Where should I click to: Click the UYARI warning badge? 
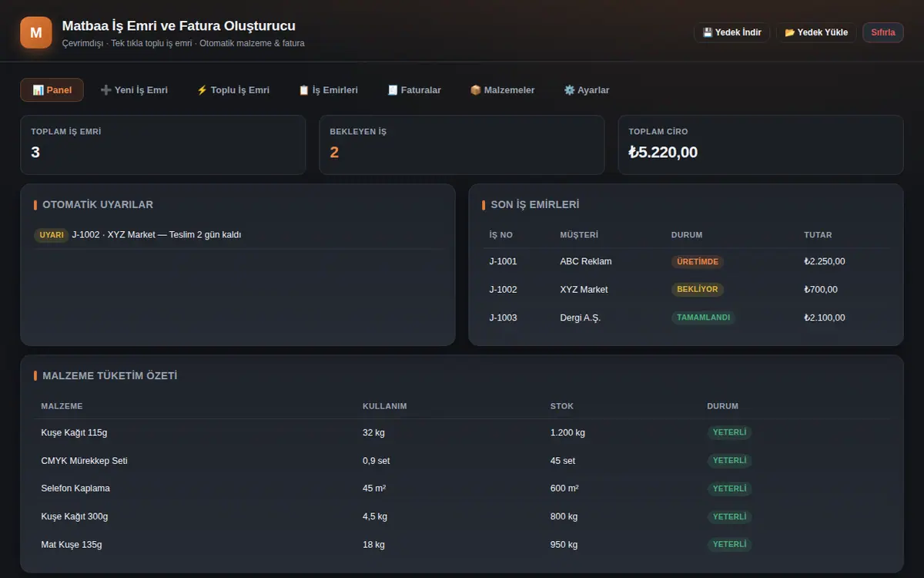tap(52, 235)
